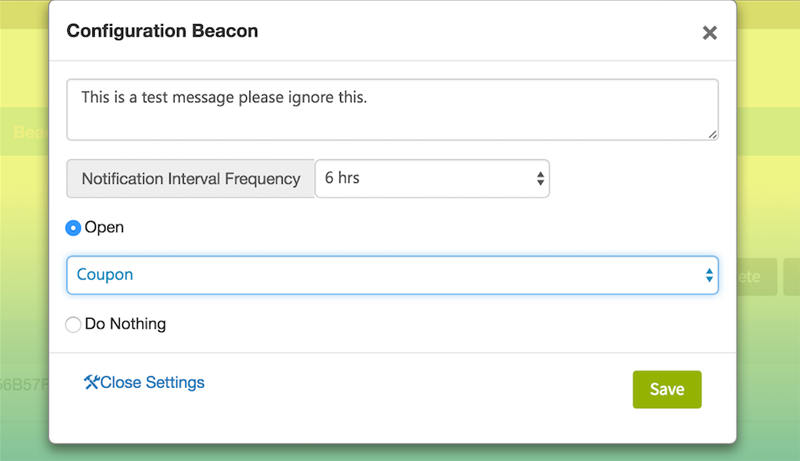Click the partly hidden 56B57F text behind dialog
This screenshot has width=800, height=461.
[24, 384]
